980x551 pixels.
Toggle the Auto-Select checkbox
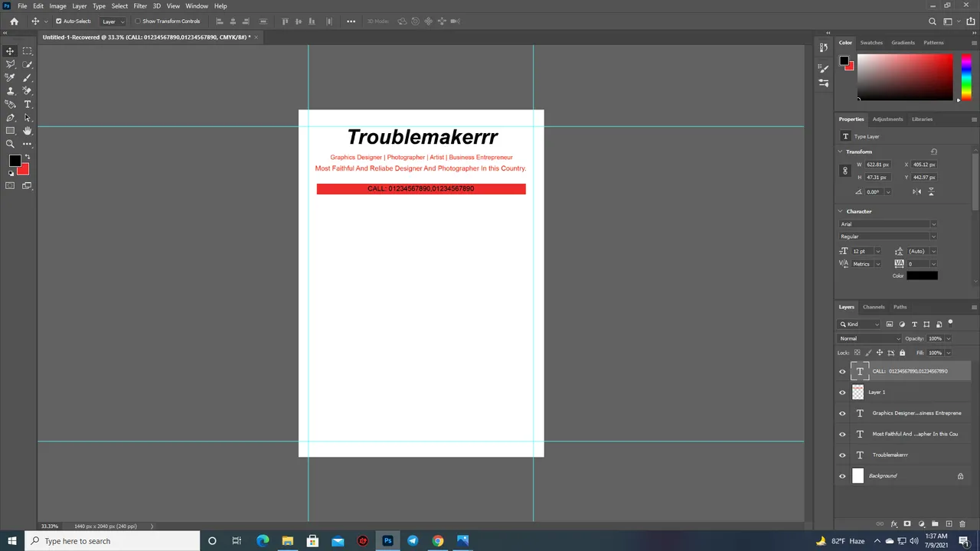coord(58,21)
